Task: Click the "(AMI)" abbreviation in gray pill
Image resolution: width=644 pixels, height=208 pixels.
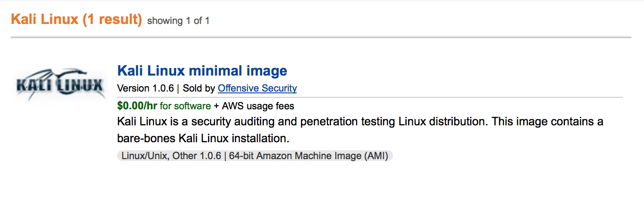Action: 376,156
